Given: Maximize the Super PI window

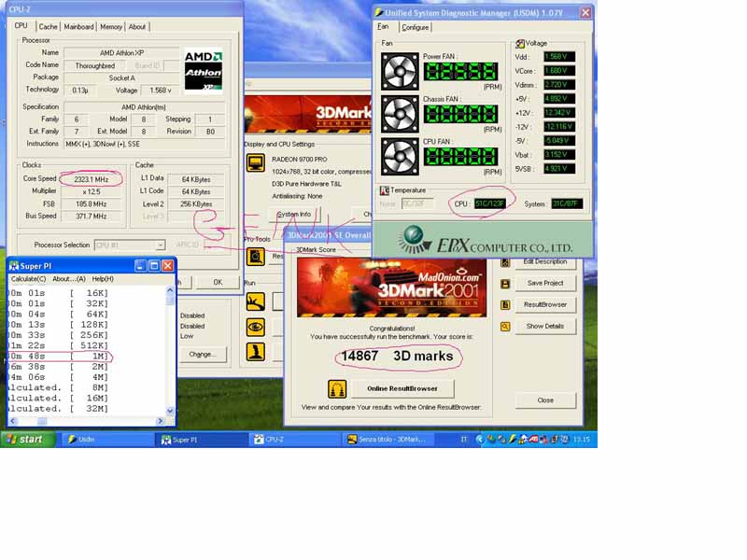Looking at the screenshot, I should point(154,266).
